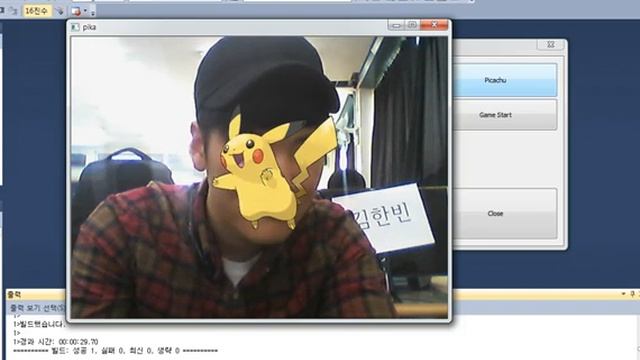Maximize the pika window
Image resolution: width=640 pixels, height=360 pixels.
412,25
